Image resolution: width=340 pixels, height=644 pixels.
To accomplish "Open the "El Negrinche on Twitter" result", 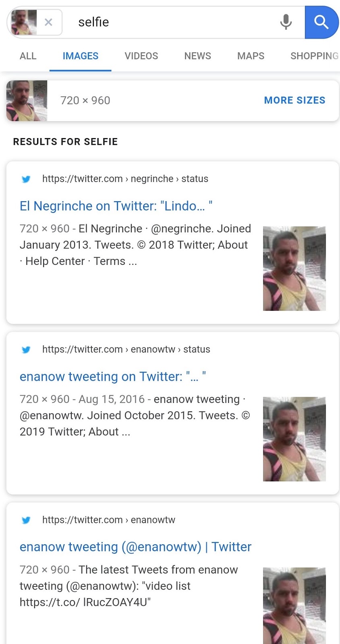I will pyautogui.click(x=116, y=206).
